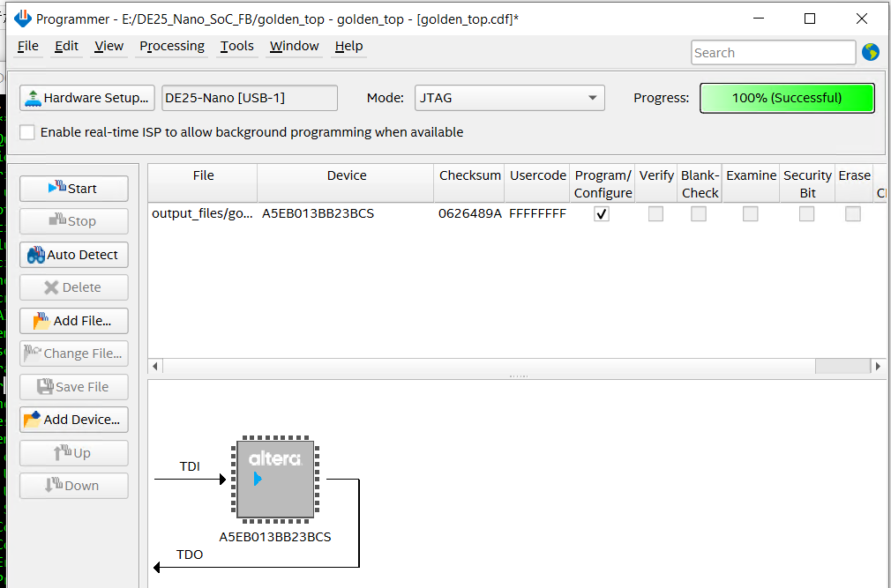
Task: Select the Altera chip in JTAG chain
Action: point(275,480)
